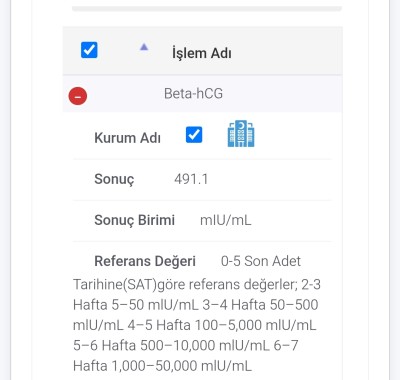The image size is (400, 380).
Task: Uncheck the Kurum Adı checkbox
Action: (194, 135)
